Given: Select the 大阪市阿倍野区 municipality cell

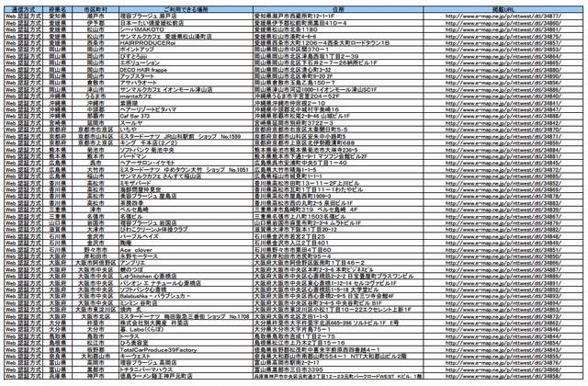Looking at the screenshot, I should point(96,263).
